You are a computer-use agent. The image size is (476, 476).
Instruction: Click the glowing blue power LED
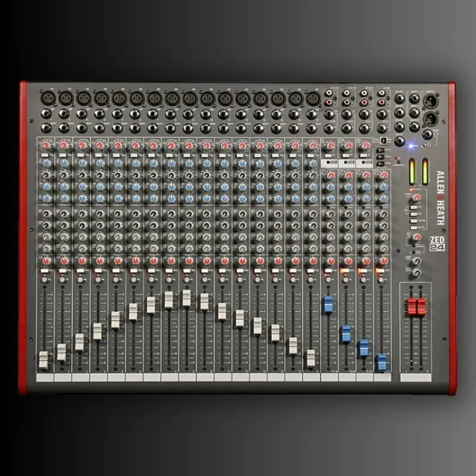coord(411,146)
